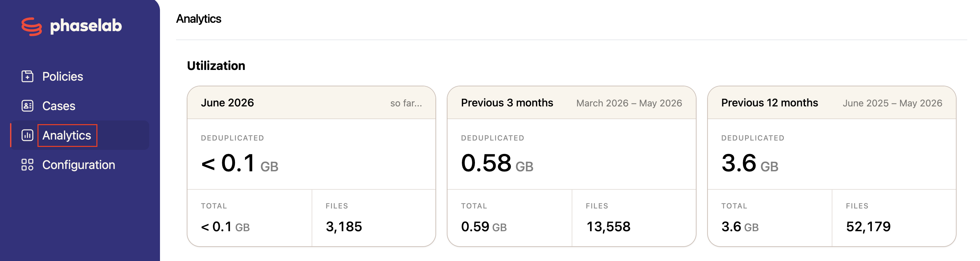980x261 pixels.
Task: Click the 0.59 GB total value
Action: point(484,227)
